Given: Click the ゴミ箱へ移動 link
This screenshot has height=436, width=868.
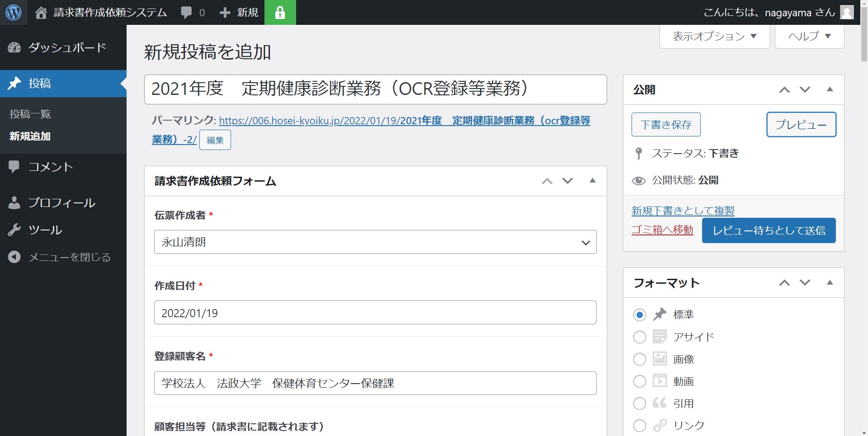Looking at the screenshot, I should (x=662, y=230).
